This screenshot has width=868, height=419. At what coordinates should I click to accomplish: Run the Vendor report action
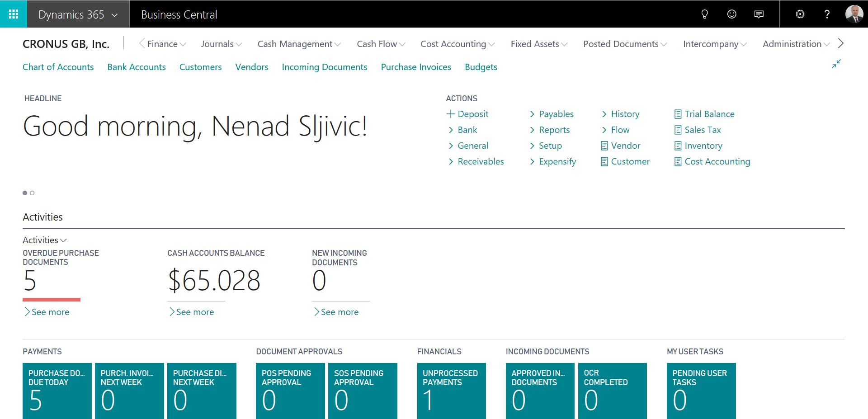(x=621, y=146)
